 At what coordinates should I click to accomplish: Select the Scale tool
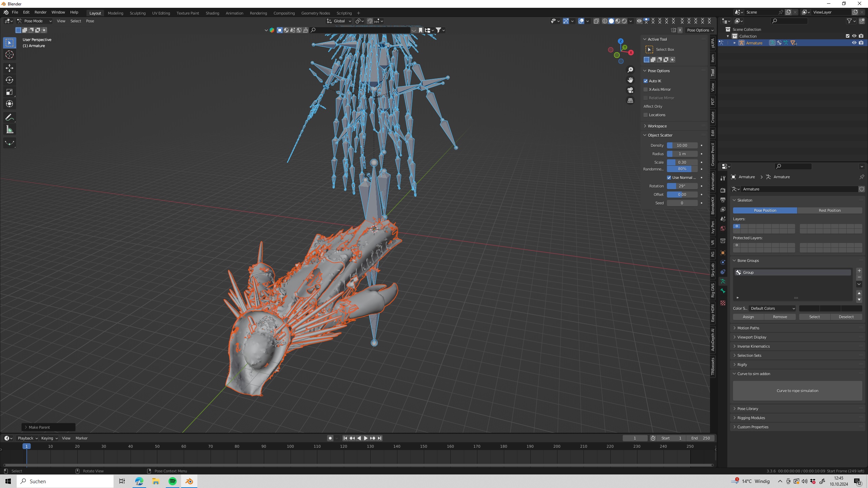(9, 92)
